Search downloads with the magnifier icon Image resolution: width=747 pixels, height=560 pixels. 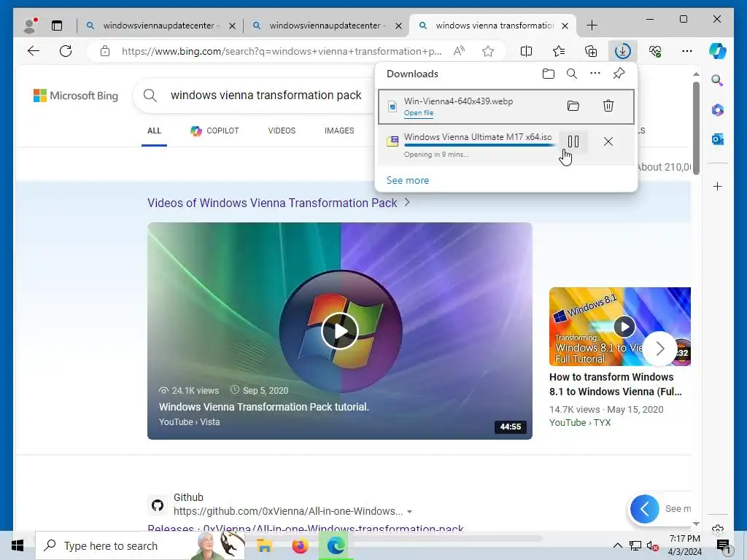[572, 74]
